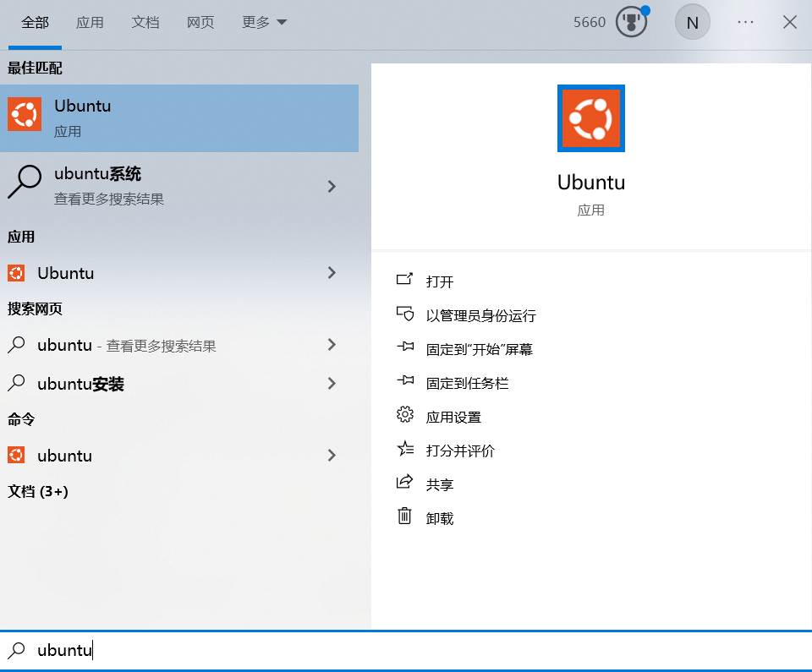This screenshot has width=812, height=672.
Task: Switch to the 网页 tab
Action: 200,23
